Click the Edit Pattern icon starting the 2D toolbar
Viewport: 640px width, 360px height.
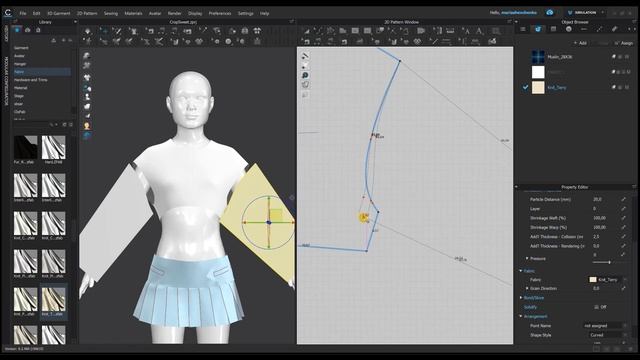[307, 31]
